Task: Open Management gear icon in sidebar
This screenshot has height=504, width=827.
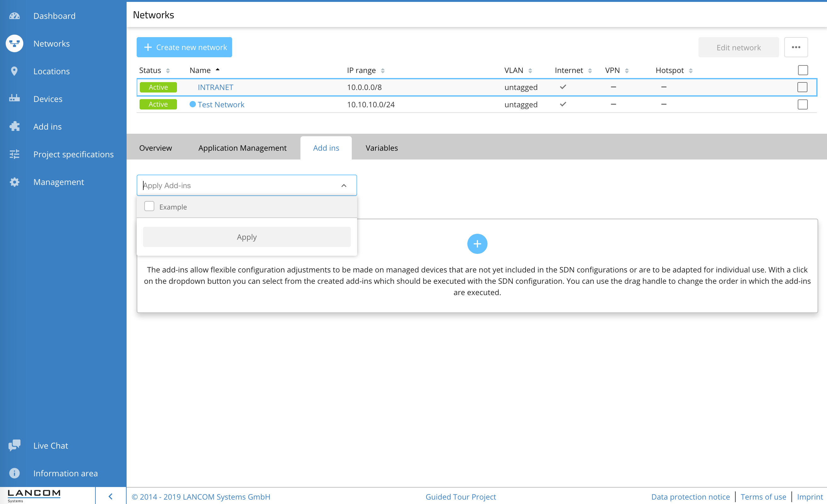Action: [14, 182]
